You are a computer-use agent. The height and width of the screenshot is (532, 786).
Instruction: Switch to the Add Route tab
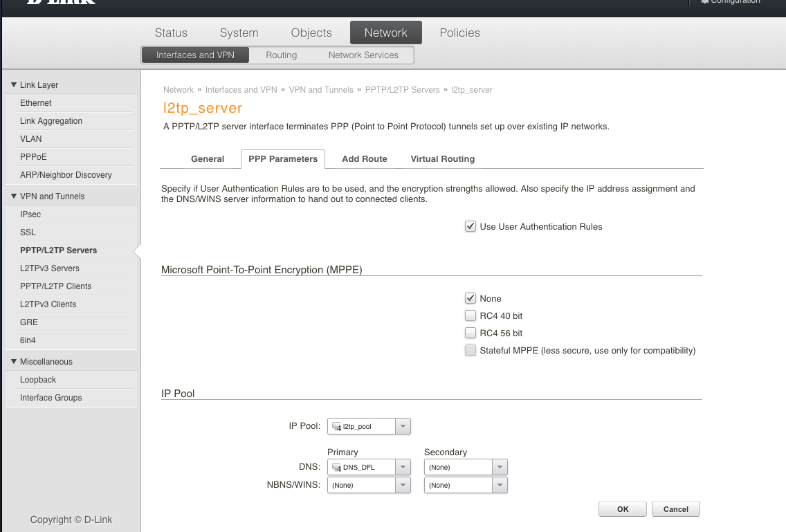click(364, 159)
